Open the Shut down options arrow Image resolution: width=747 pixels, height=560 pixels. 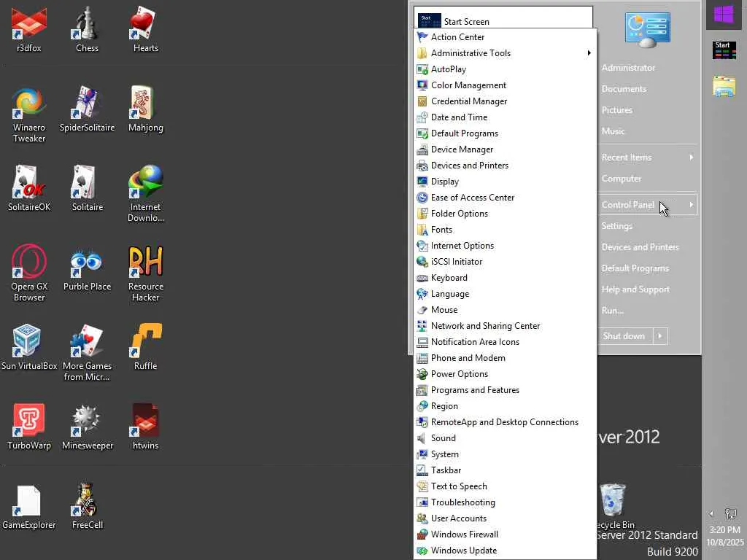(x=659, y=335)
